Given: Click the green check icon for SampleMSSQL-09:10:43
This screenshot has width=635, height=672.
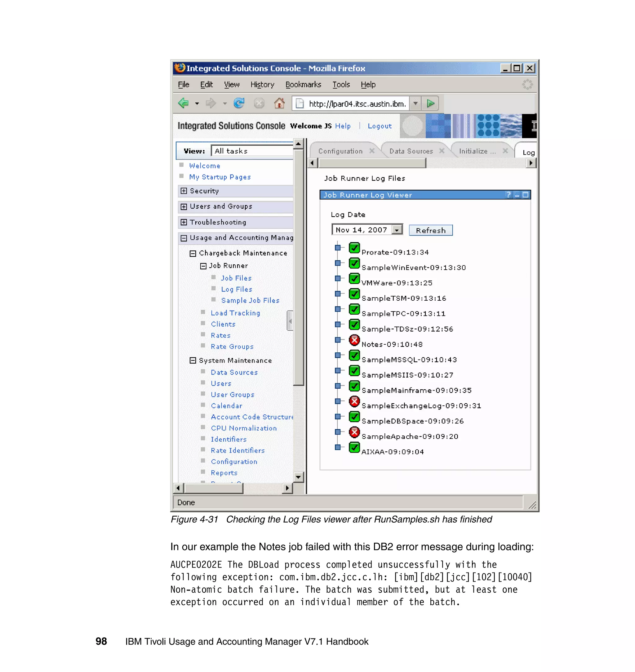Looking at the screenshot, I should 354,355.
